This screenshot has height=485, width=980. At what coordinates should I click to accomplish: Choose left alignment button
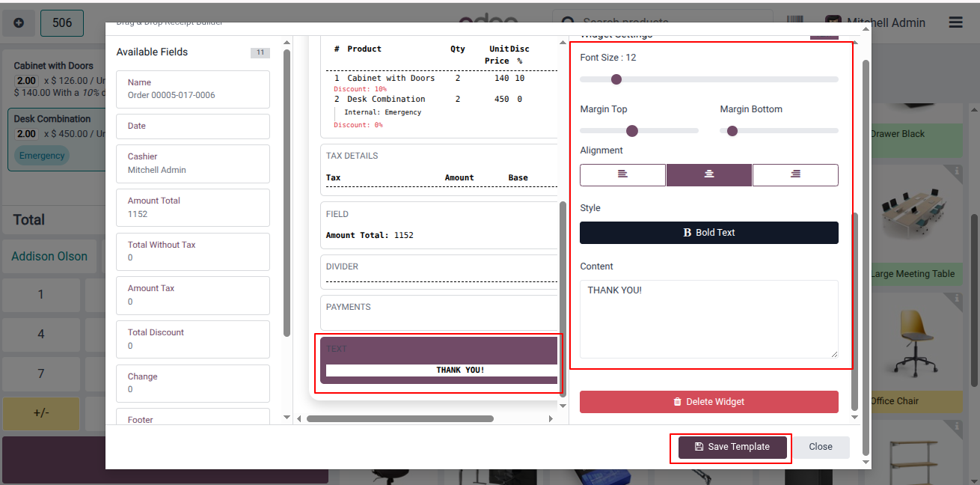click(x=622, y=174)
